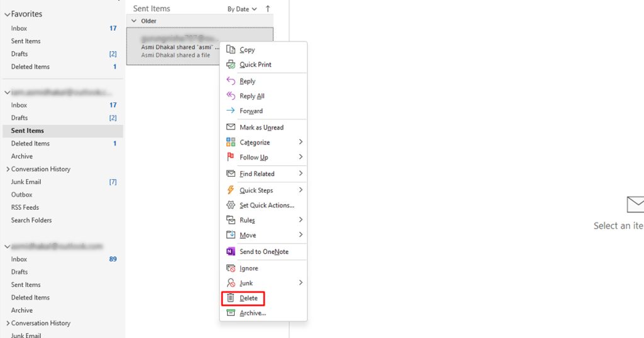Open the Find Related submenu arrow
The image size is (644, 338).
click(x=301, y=173)
